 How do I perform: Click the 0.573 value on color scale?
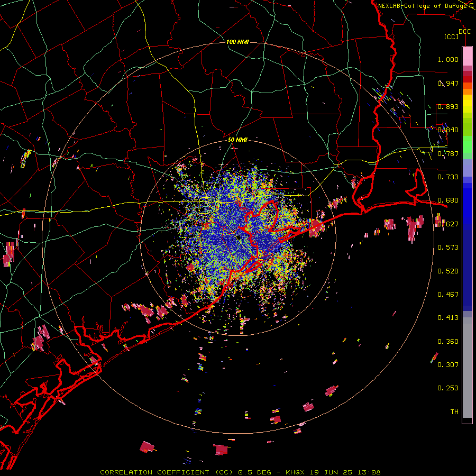coord(448,248)
